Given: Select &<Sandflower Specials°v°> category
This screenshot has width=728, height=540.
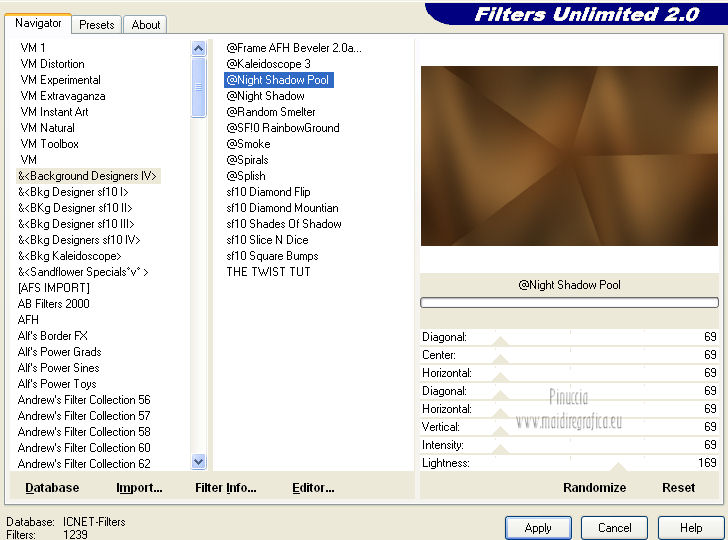Looking at the screenshot, I should pos(83,272).
